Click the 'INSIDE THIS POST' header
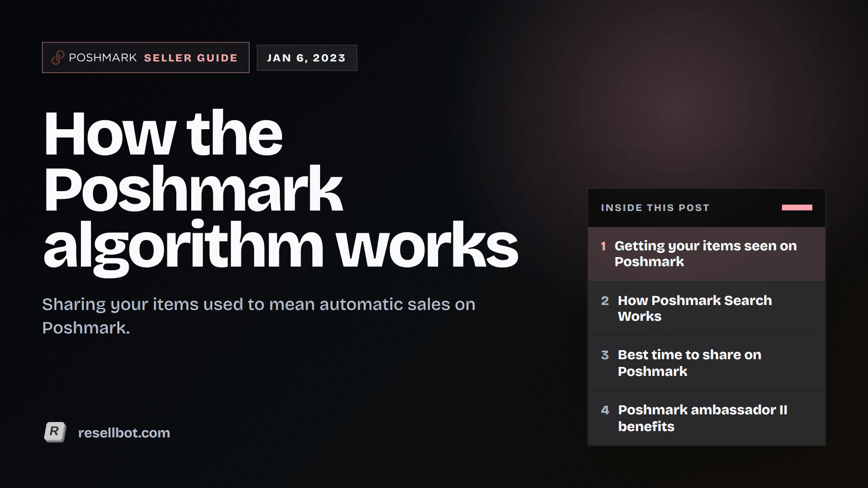 [655, 208]
